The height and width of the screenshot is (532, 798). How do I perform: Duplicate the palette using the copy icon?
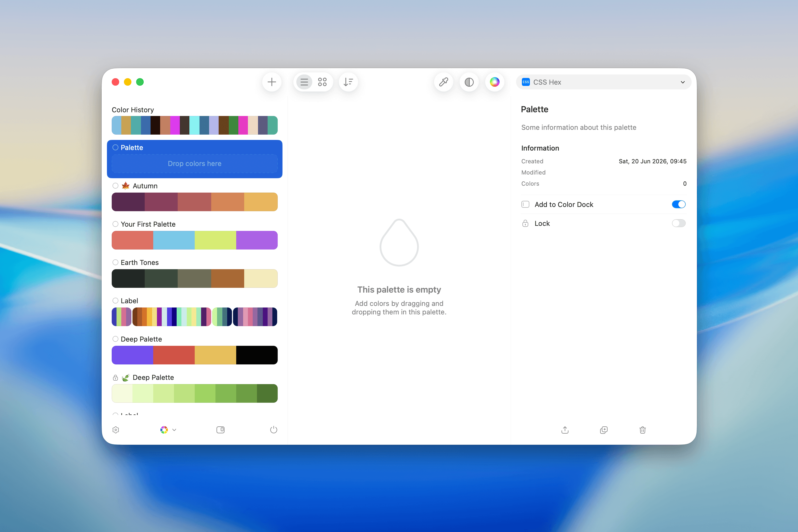(604, 430)
